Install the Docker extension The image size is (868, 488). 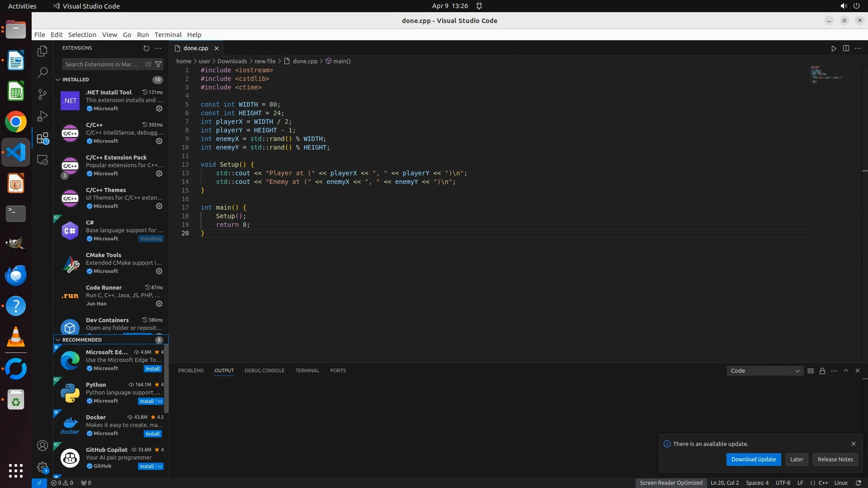click(x=152, y=434)
